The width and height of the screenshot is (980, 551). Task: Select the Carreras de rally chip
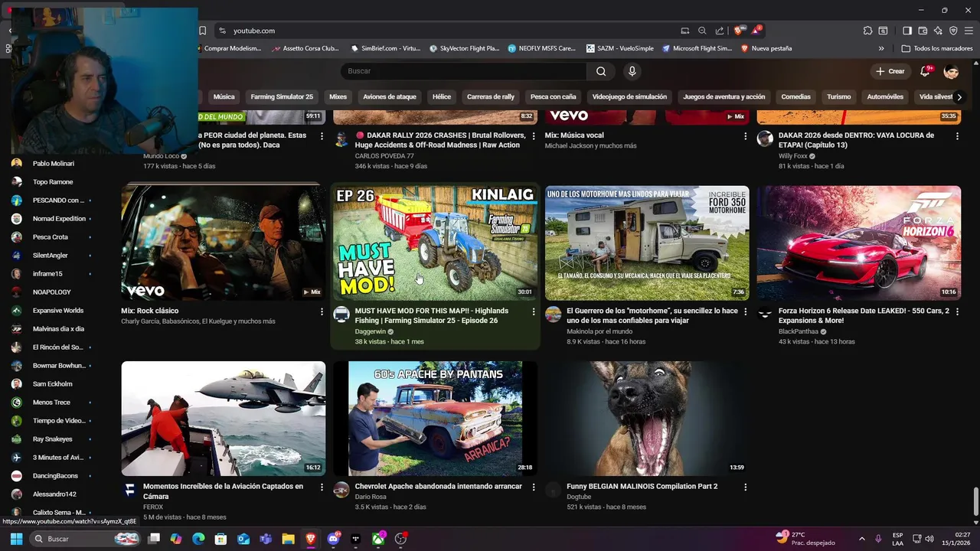(x=491, y=97)
